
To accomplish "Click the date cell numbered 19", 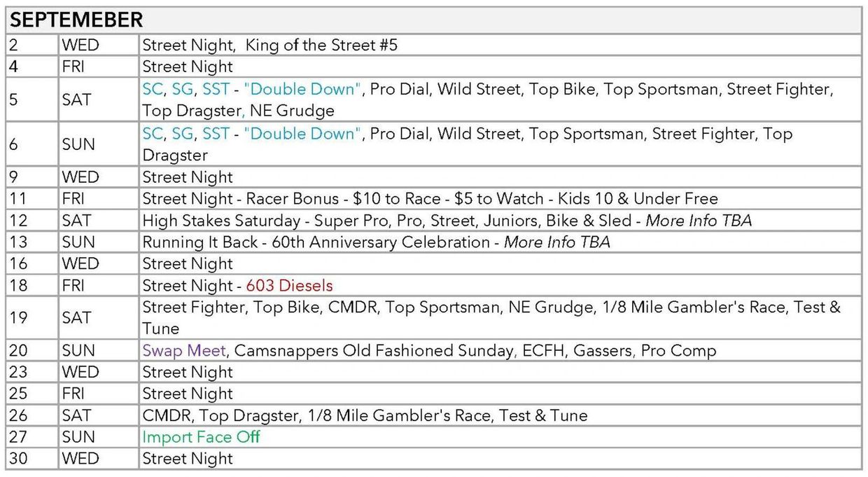I will [18, 317].
